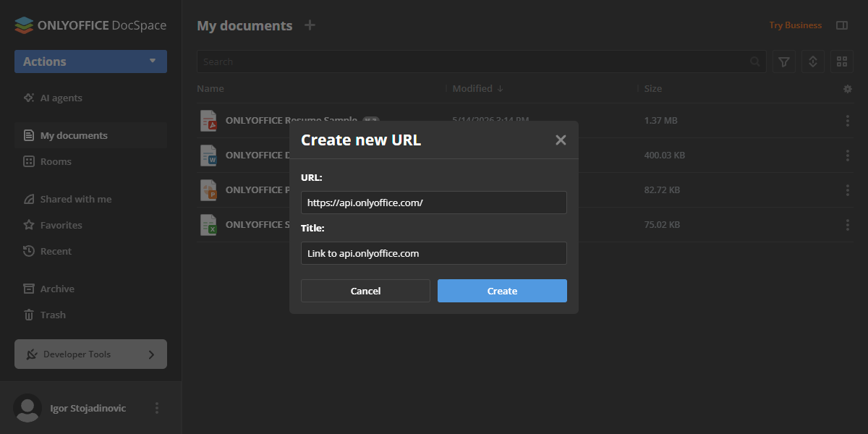Click the Word document file icon
The image size is (868, 434).
(208, 156)
